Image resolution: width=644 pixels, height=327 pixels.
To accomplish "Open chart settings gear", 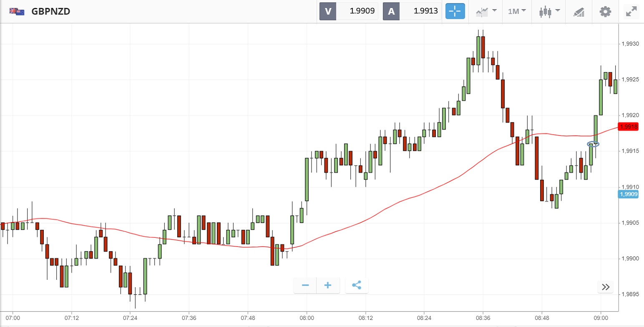I will (605, 11).
